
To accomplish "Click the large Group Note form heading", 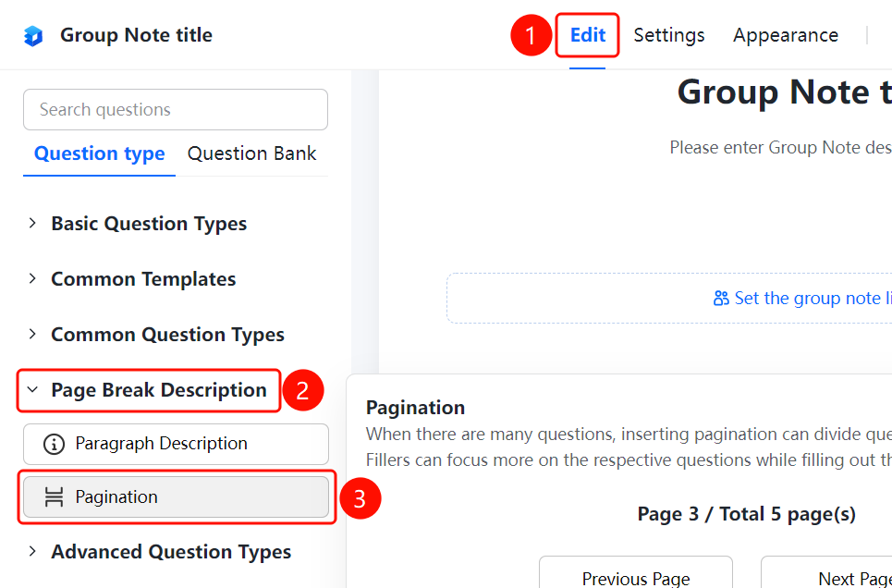I will click(x=785, y=92).
